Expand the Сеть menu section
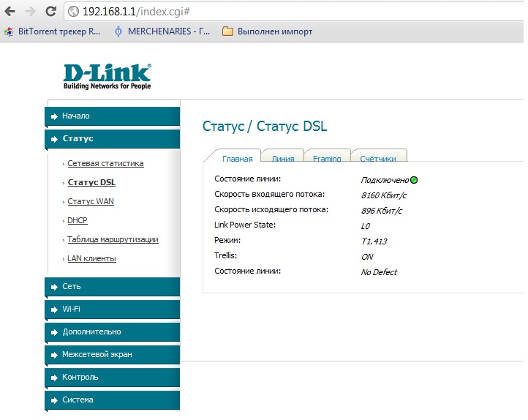The image size is (528, 420). [x=113, y=286]
